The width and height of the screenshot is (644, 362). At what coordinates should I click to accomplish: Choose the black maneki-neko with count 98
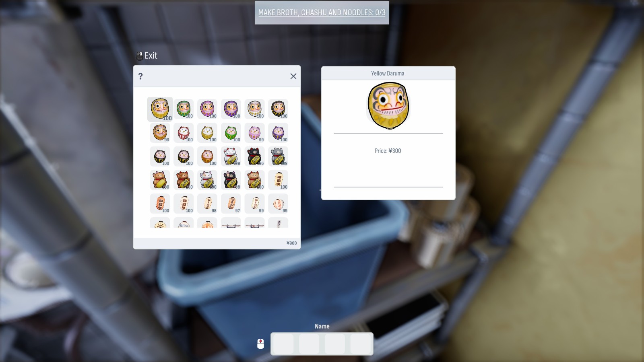[x=231, y=180]
